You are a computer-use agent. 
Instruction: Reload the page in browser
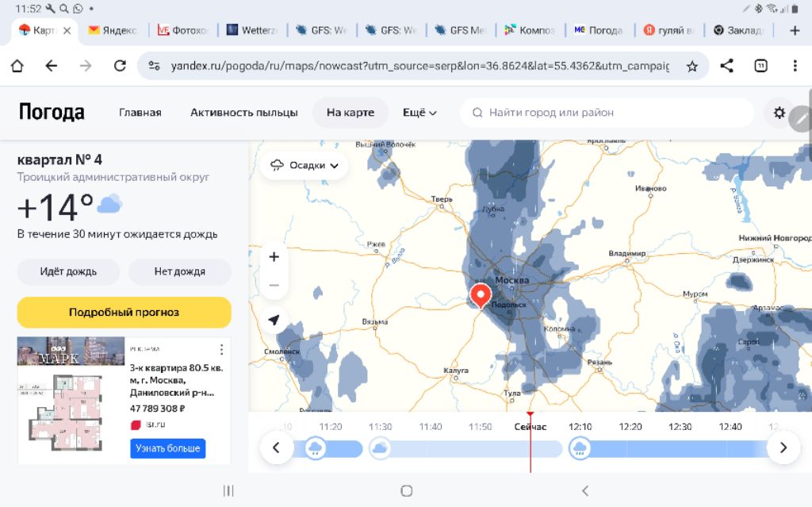(x=121, y=66)
